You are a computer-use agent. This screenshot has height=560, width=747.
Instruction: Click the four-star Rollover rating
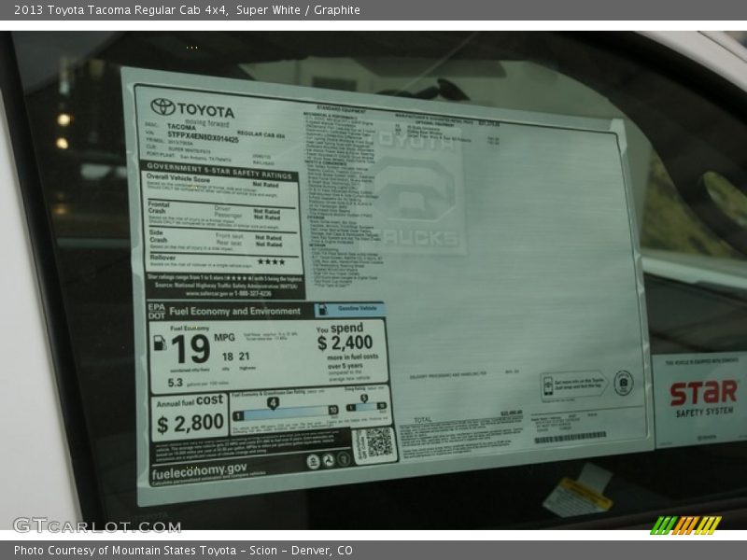tap(271, 261)
